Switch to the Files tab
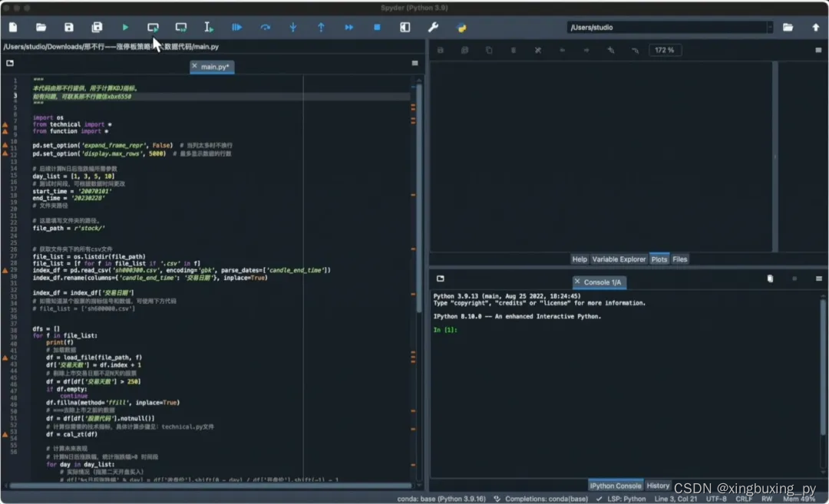The height and width of the screenshot is (504, 829). (679, 259)
